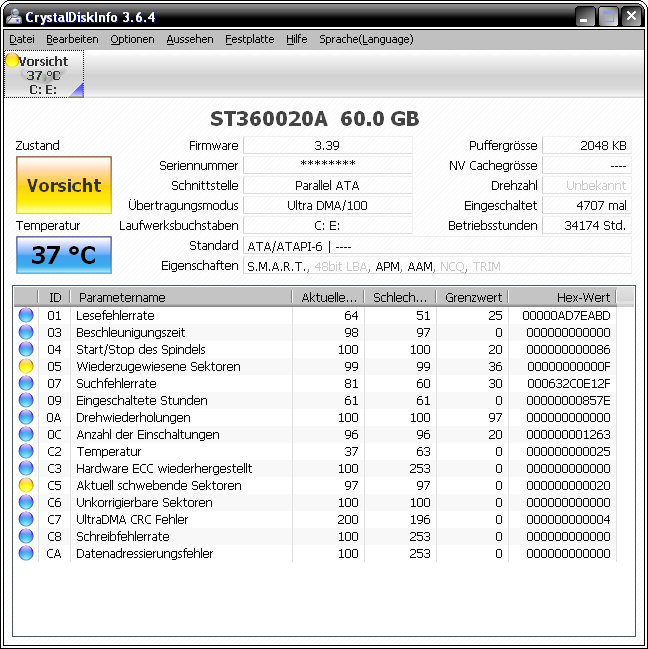Image resolution: width=648 pixels, height=649 pixels.
Task: Click the Drehzahl field Unbekannt
Action: tap(587, 185)
